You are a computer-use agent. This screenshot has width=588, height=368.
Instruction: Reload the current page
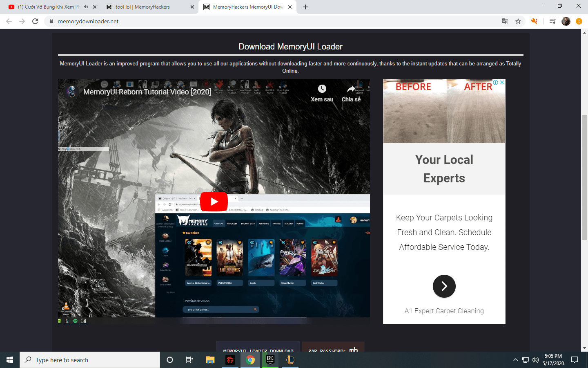pos(35,21)
